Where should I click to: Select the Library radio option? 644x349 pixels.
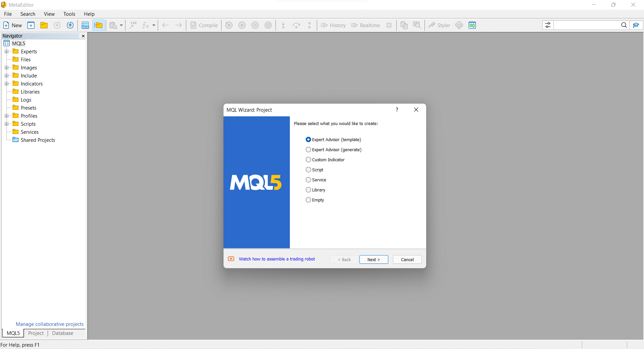315,190
